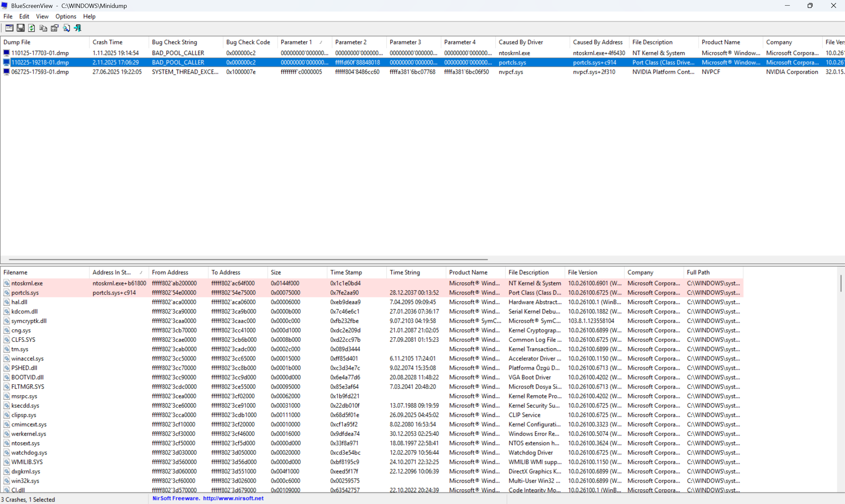
Task: Open Properties toolbar icon
Action: coord(55,28)
